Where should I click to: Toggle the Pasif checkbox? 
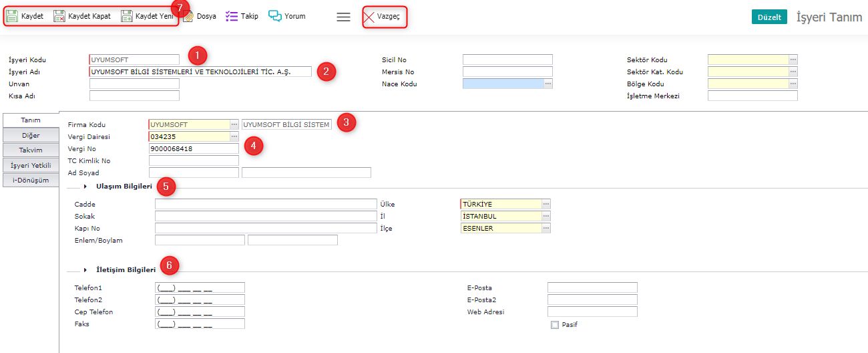point(554,325)
